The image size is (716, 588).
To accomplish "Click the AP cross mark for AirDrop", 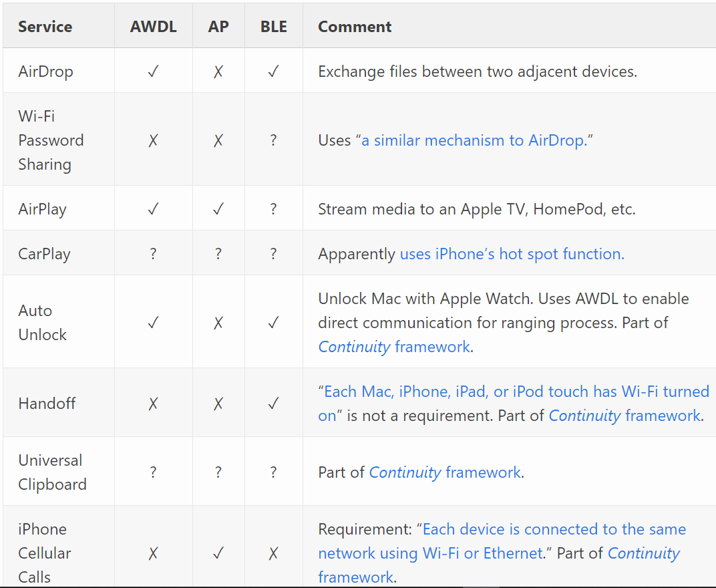I will 218,71.
